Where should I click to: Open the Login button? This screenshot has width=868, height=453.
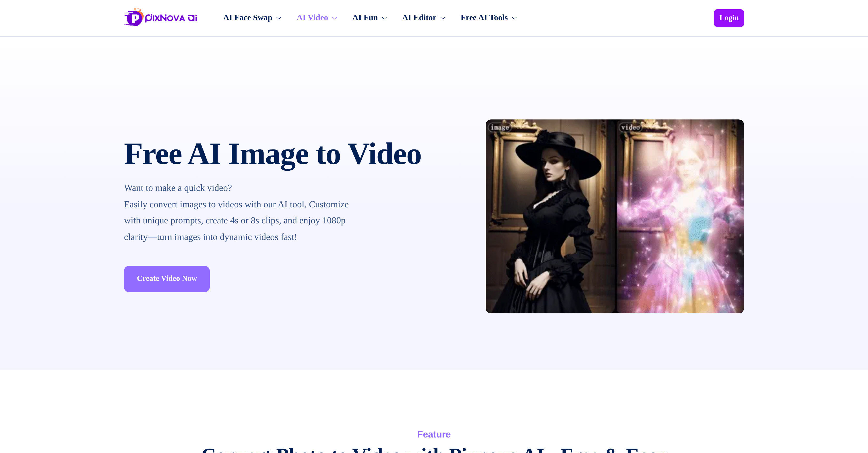[x=729, y=18]
